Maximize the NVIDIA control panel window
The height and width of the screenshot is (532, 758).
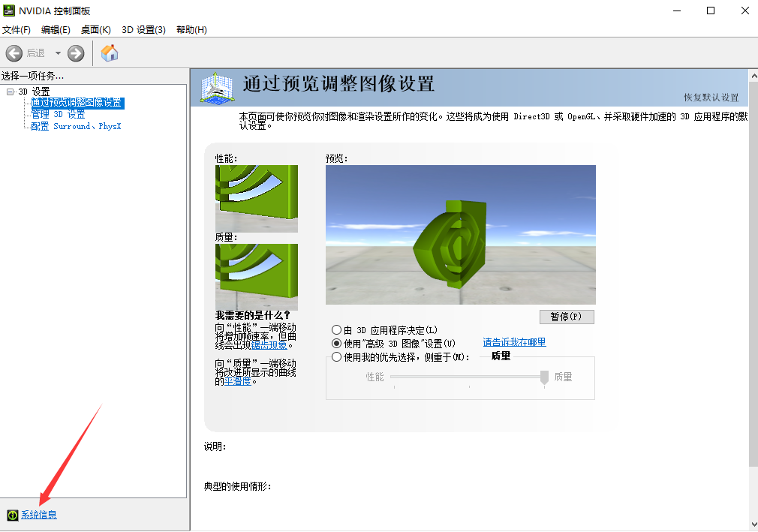tap(711, 11)
